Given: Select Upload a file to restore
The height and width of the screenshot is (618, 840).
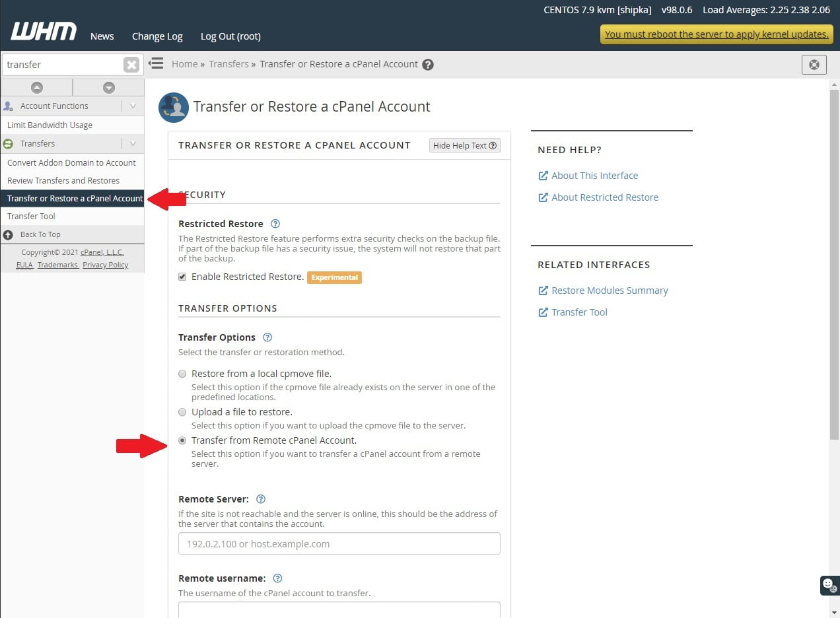Looking at the screenshot, I should click(182, 412).
